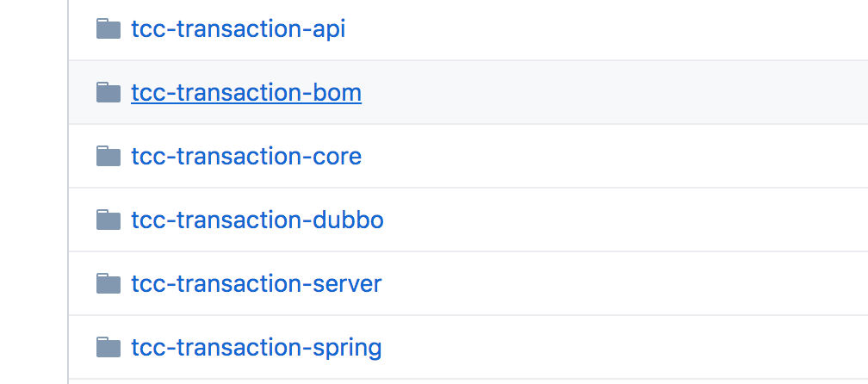Go to the tcc-transaction-server directory link

(256, 283)
